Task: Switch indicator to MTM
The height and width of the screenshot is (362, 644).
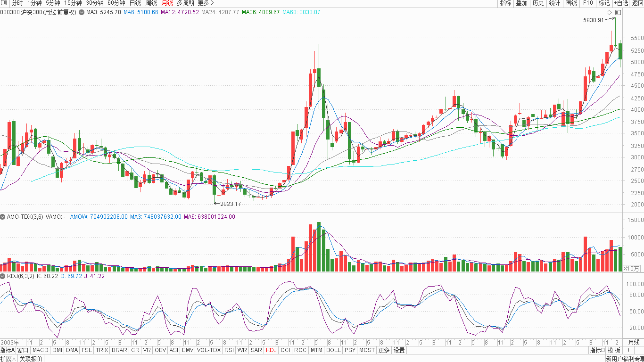Action: (x=316, y=350)
